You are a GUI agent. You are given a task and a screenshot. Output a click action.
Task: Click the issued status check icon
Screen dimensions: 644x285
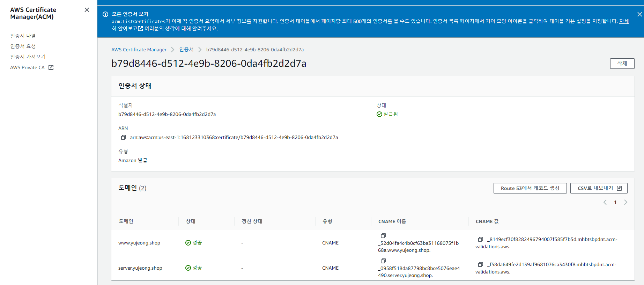(379, 114)
